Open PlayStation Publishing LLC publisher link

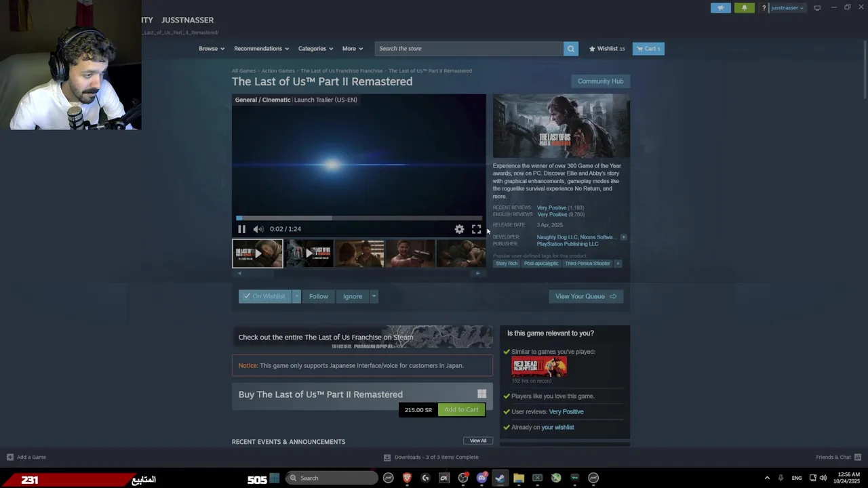[x=568, y=244]
